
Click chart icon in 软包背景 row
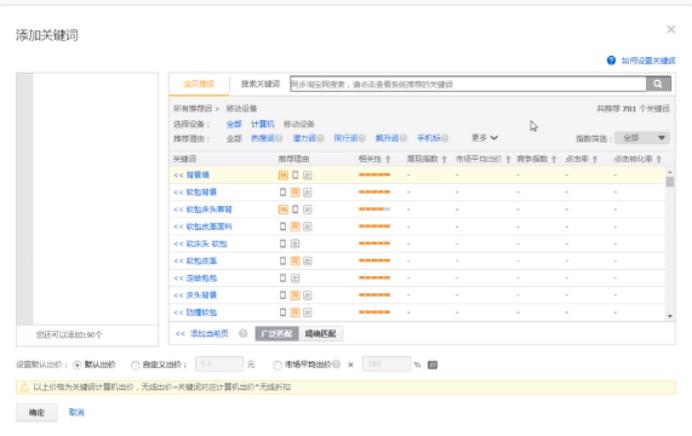(308, 192)
